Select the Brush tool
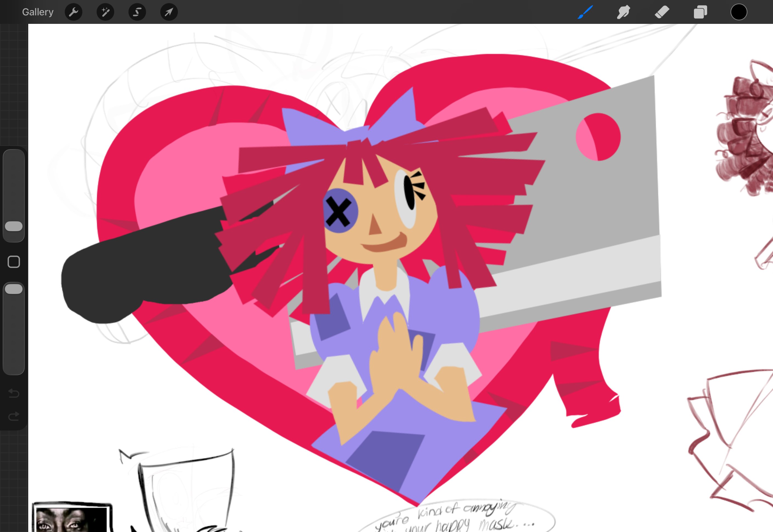773x532 pixels. (x=585, y=12)
